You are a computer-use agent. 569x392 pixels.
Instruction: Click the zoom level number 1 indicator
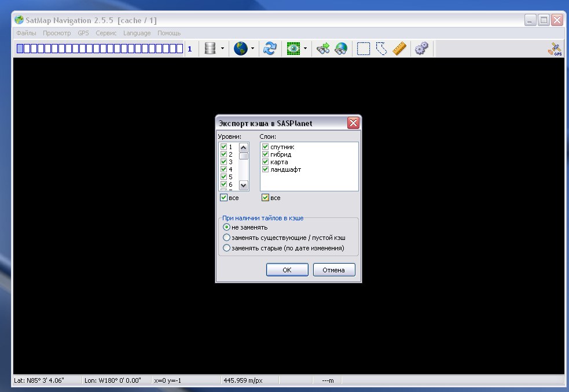tap(189, 49)
